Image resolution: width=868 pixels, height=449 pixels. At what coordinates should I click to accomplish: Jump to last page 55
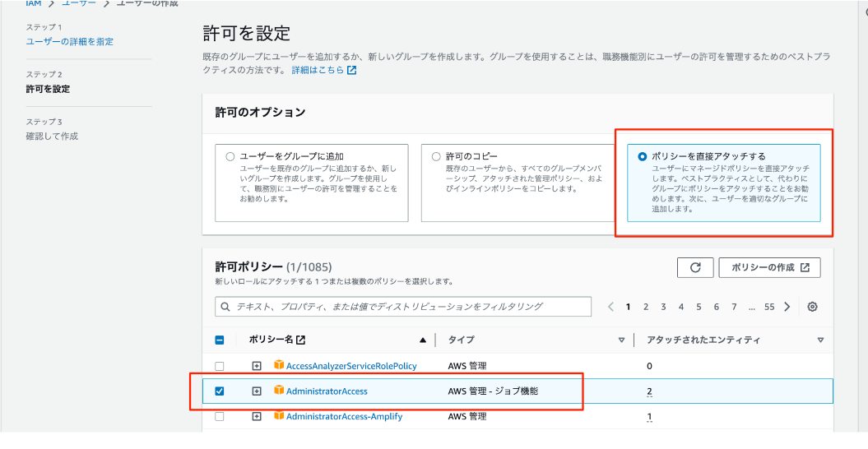point(769,307)
